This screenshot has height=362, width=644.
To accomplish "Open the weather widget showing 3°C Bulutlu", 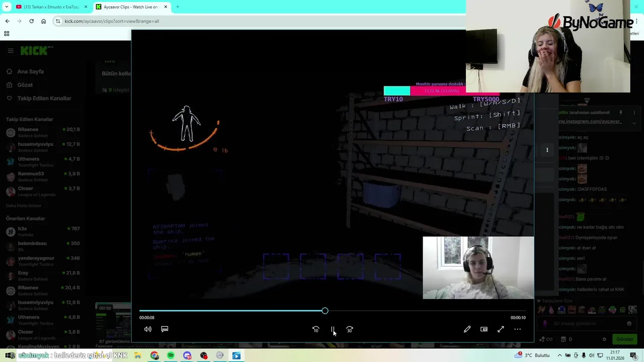I will pos(533,355).
